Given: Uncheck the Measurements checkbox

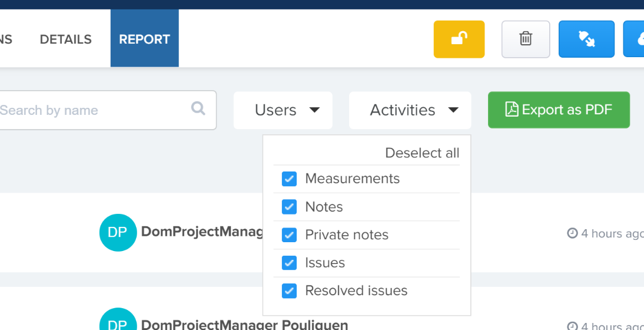Looking at the screenshot, I should (x=289, y=179).
